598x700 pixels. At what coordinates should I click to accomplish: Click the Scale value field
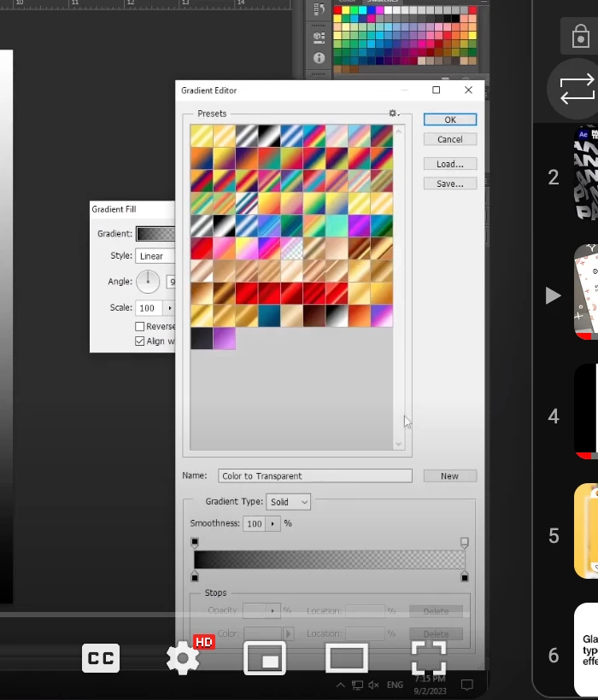pyautogui.click(x=149, y=308)
